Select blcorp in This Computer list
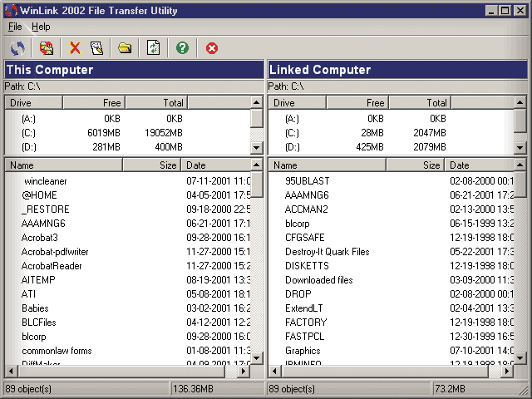 click(x=33, y=337)
